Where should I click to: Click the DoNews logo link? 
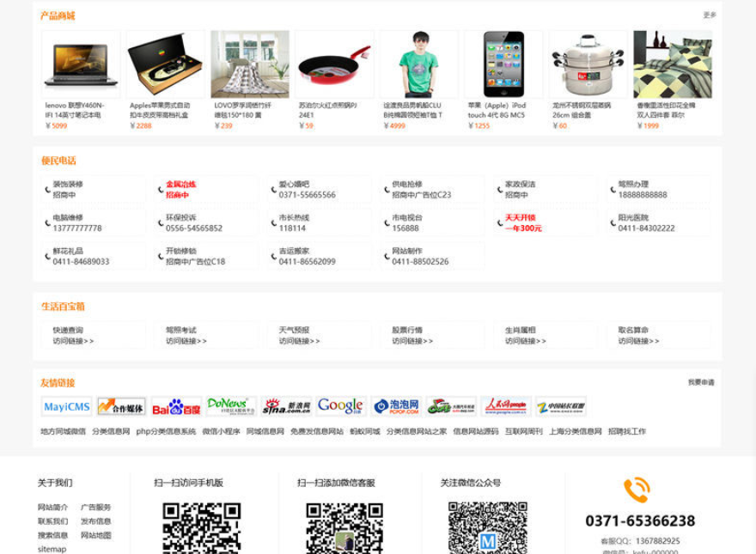tap(231, 406)
